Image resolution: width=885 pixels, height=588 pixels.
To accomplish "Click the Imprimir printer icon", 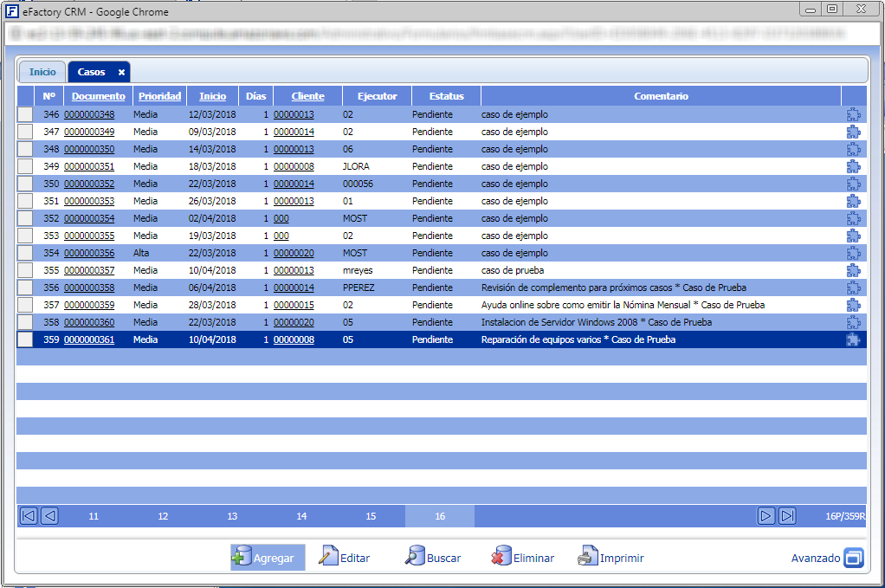I will (588, 558).
